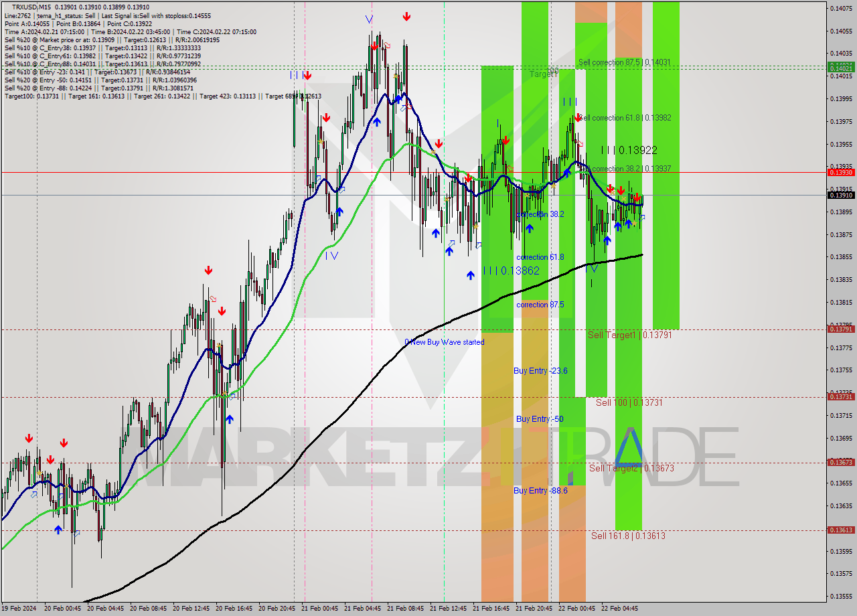Screen dimensions: 857x616
Task: Click the 'I I I 0.13922' wave label
Action: 629,151
